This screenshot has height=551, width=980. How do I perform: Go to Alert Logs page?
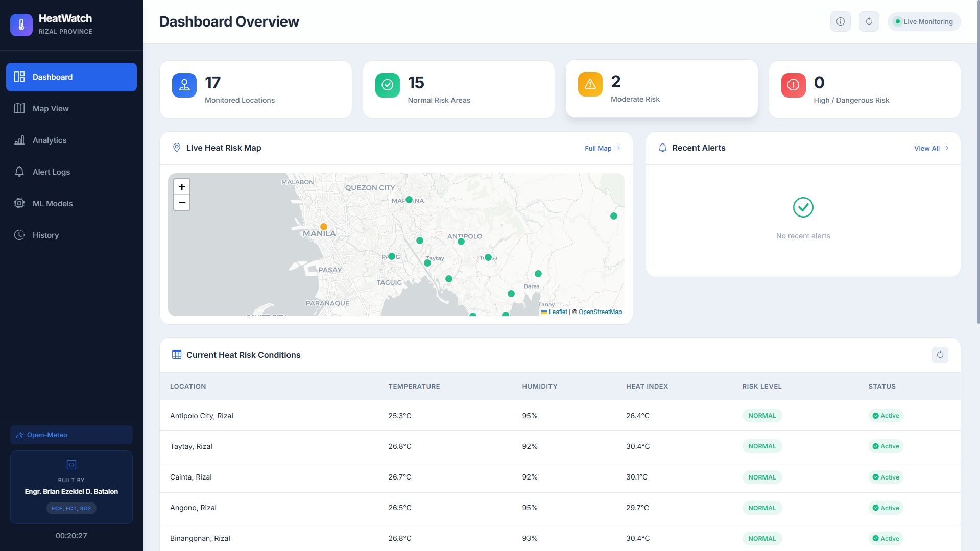(x=71, y=172)
